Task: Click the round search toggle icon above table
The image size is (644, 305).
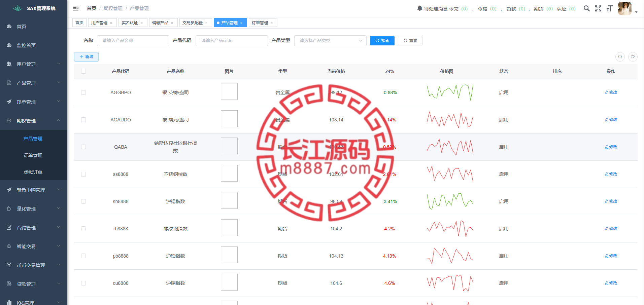Action: (620, 57)
